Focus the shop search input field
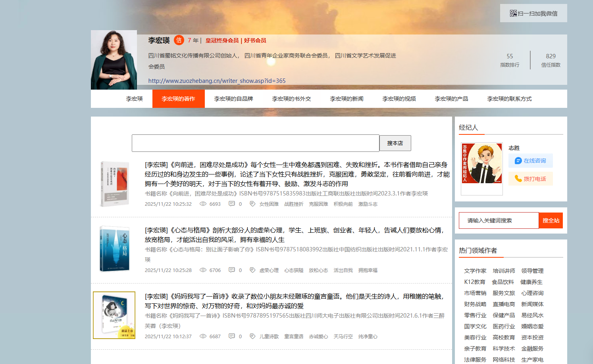The height and width of the screenshot is (364, 593). [255, 143]
